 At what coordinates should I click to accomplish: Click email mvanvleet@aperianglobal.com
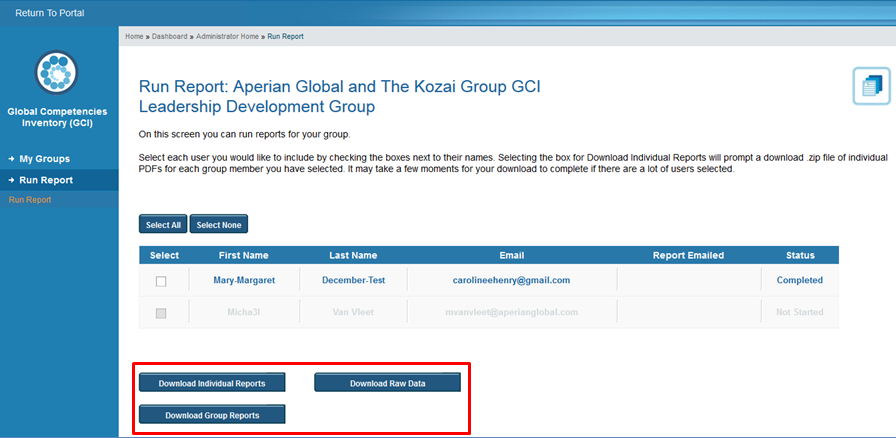click(x=511, y=312)
